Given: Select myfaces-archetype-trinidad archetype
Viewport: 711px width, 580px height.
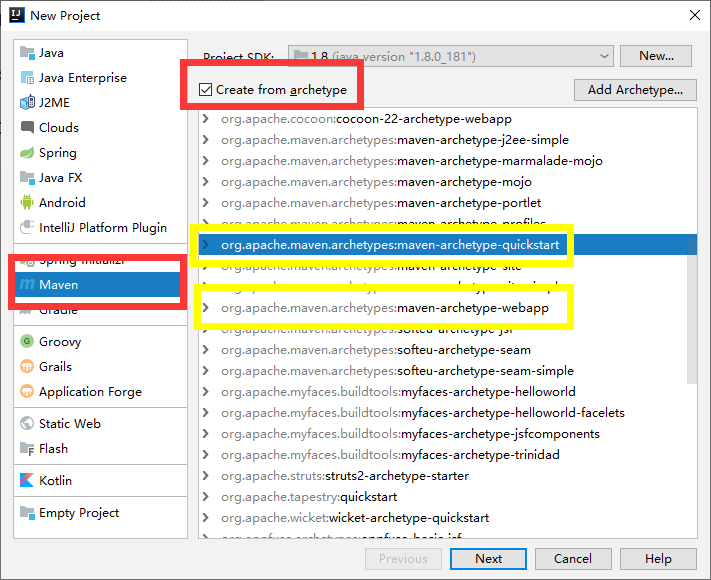Looking at the screenshot, I should pos(448,454).
